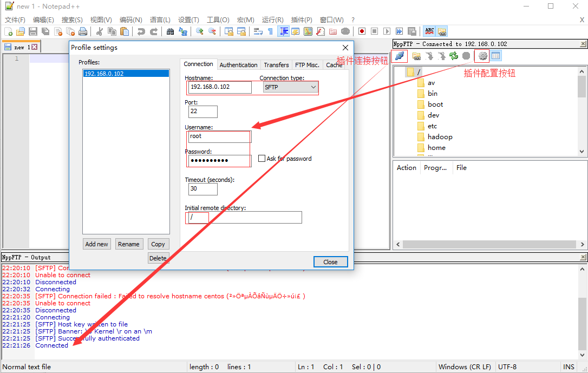Toggle the Indent Guide toolbar icon
The width and height of the screenshot is (588, 373).
[284, 31]
